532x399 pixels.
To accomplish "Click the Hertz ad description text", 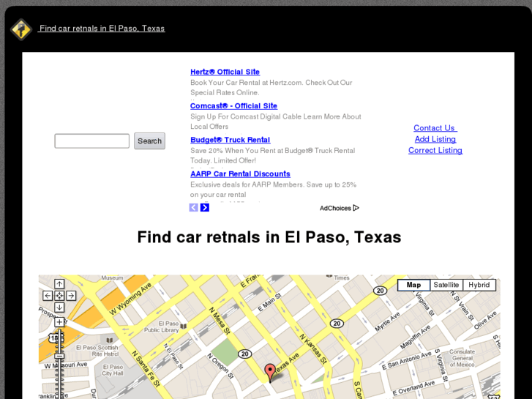I will (x=271, y=88).
